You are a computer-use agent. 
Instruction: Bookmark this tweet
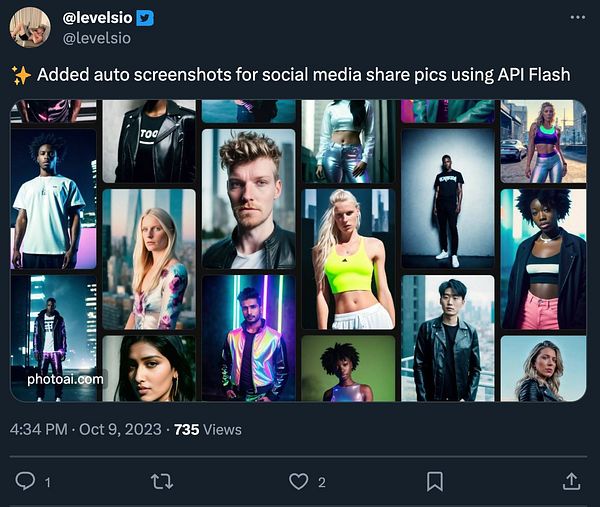435,482
